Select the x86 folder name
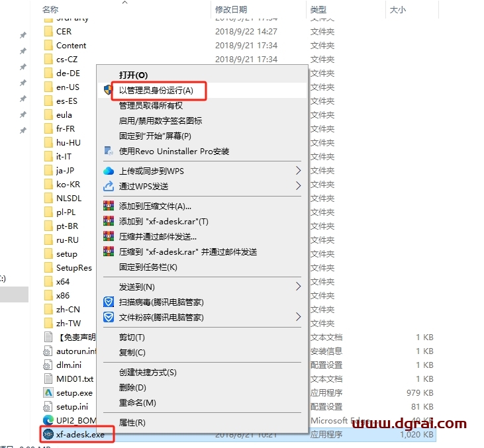This screenshot has height=448, width=484. 63,296
